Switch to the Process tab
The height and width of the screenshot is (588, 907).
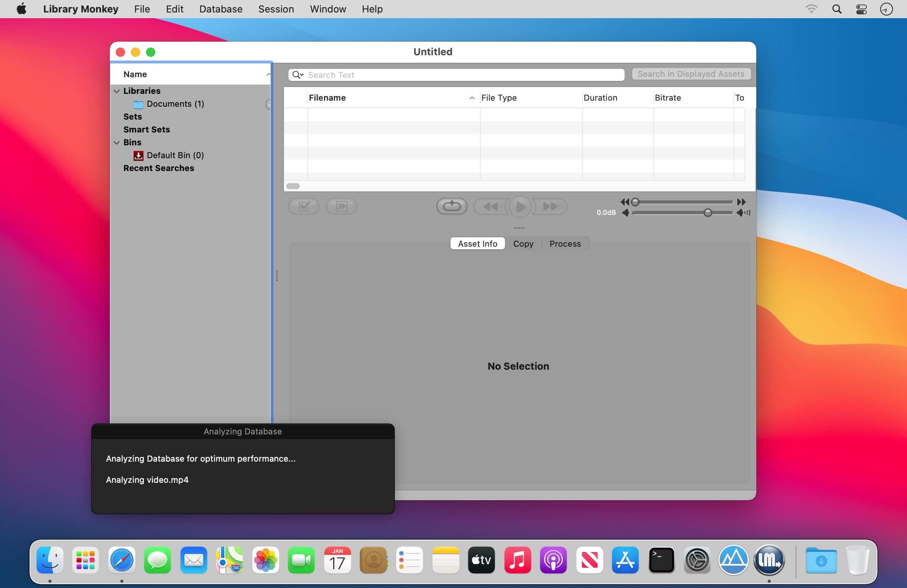(x=565, y=244)
